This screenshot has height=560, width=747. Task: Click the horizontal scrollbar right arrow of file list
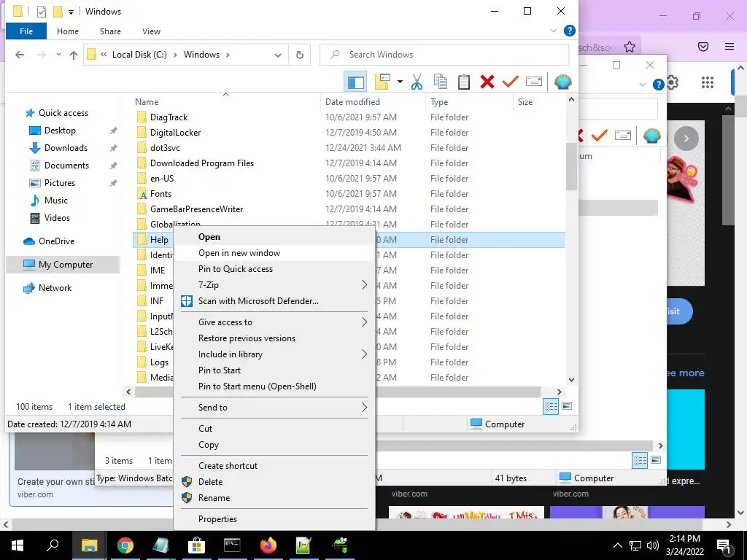[x=560, y=392]
